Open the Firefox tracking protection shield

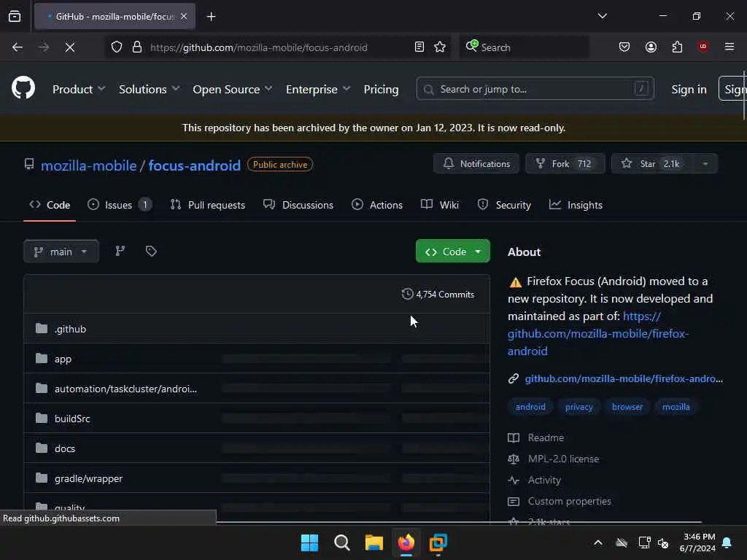click(x=117, y=47)
